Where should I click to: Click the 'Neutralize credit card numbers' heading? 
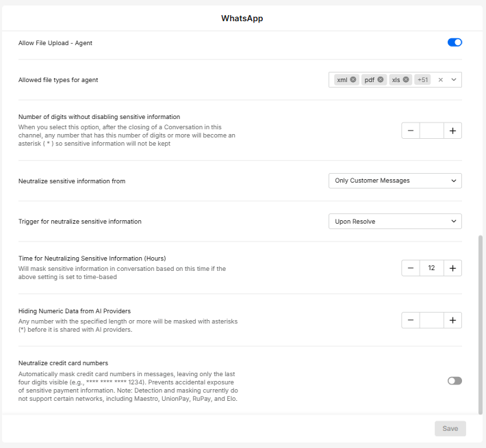[x=63, y=363]
